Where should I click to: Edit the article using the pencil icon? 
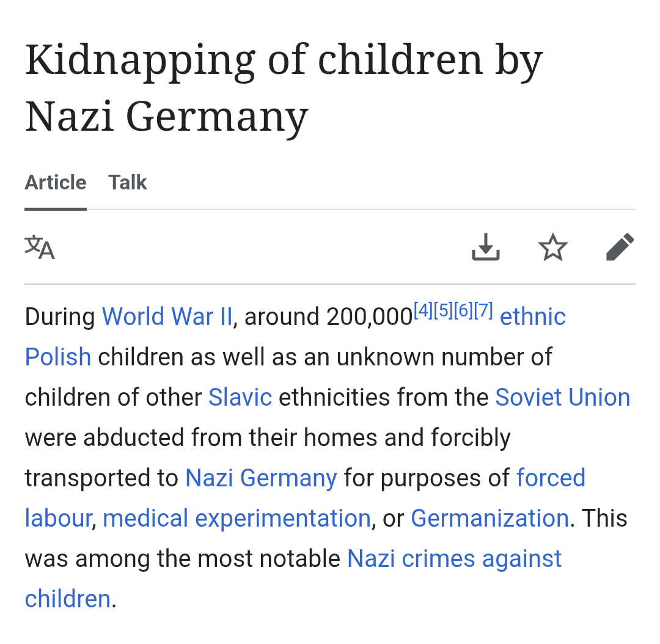click(x=620, y=247)
